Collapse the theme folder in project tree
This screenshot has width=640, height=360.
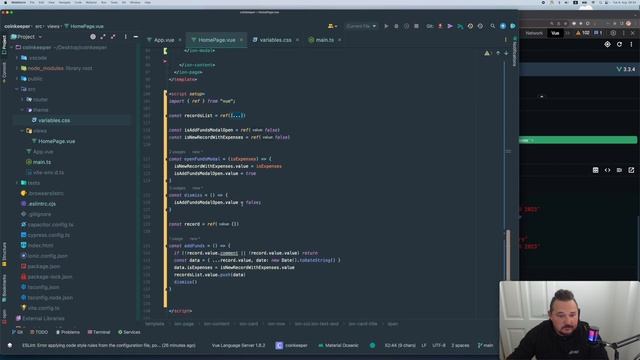coord(22,110)
